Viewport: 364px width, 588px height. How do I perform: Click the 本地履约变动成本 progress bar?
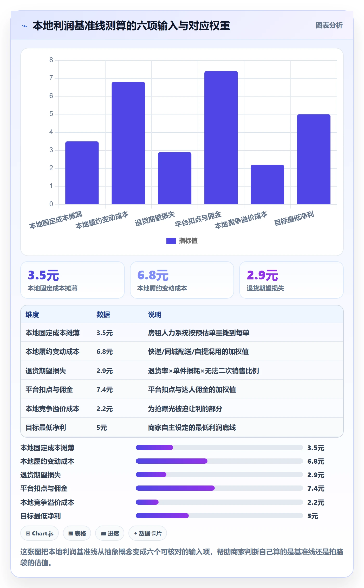219,461
